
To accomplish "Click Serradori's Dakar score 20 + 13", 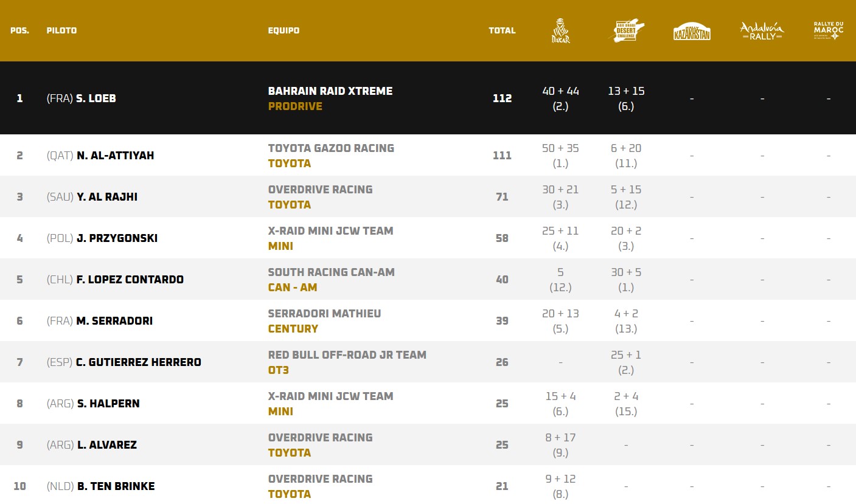I will click(560, 314).
